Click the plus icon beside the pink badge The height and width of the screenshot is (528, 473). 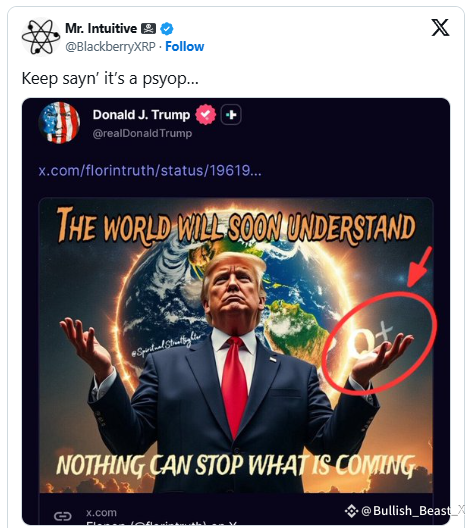(231, 115)
